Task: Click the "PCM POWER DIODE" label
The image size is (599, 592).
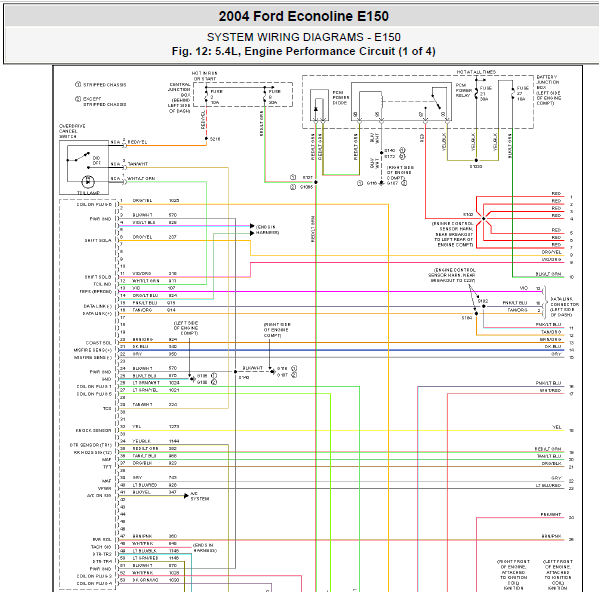Action: 340,98
